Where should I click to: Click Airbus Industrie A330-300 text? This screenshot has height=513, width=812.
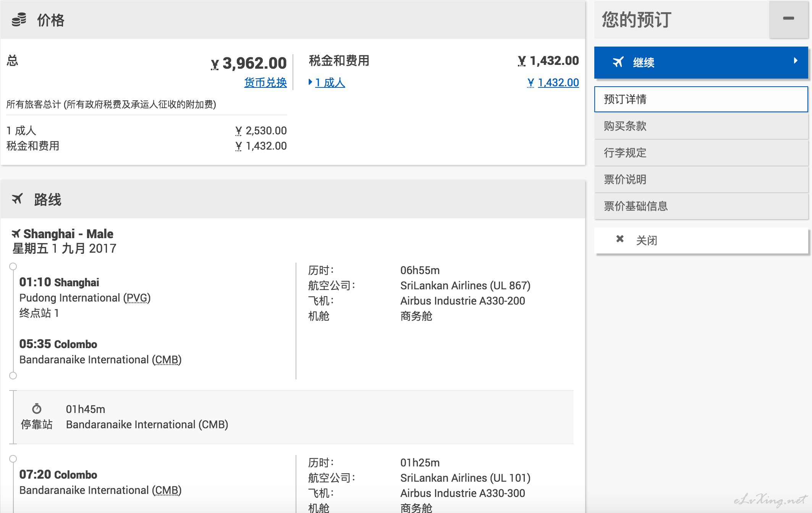click(x=463, y=493)
